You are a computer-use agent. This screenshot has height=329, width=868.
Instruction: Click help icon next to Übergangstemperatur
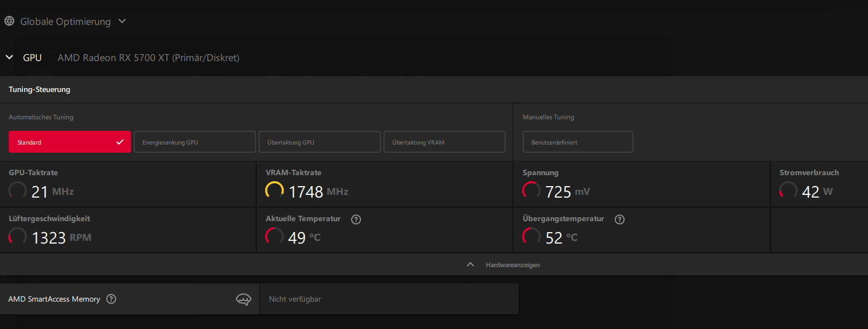coord(619,220)
